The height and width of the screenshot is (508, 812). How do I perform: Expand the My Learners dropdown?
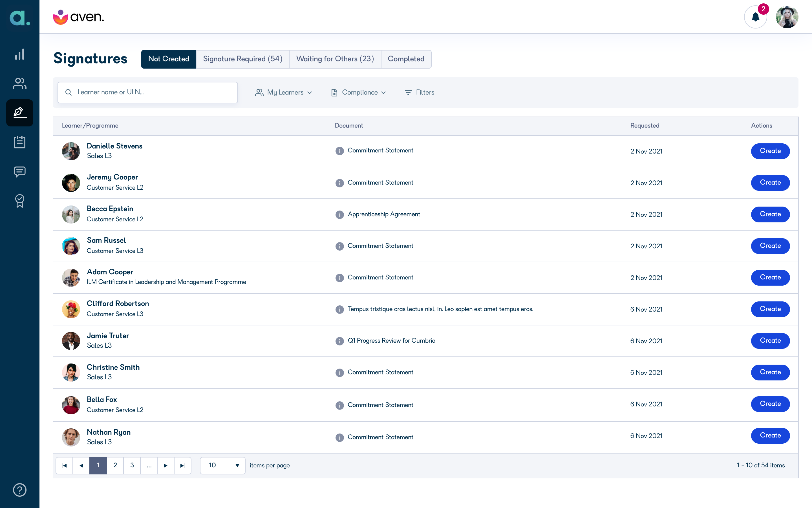point(284,92)
